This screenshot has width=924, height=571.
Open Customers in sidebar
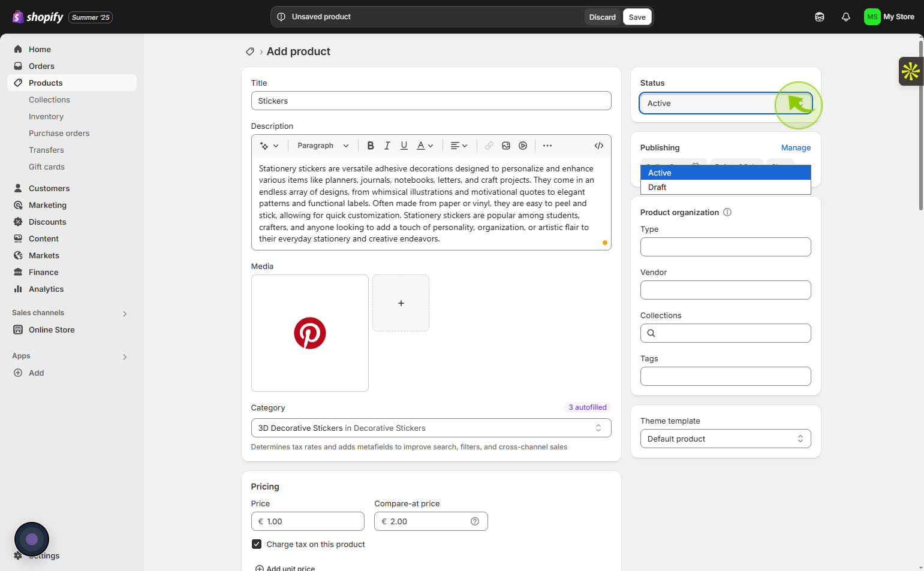click(x=72, y=188)
